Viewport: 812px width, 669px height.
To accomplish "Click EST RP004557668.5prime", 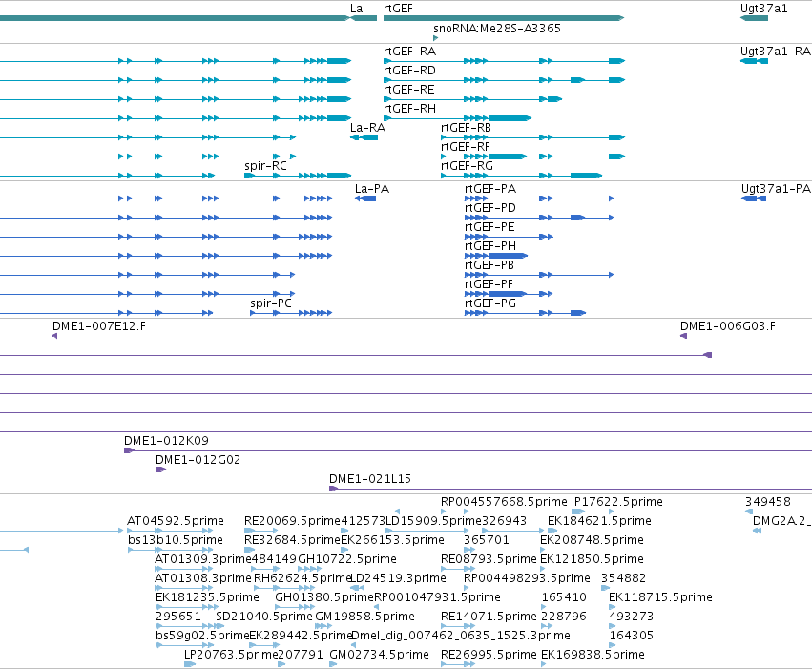I will pyautogui.click(x=504, y=502).
